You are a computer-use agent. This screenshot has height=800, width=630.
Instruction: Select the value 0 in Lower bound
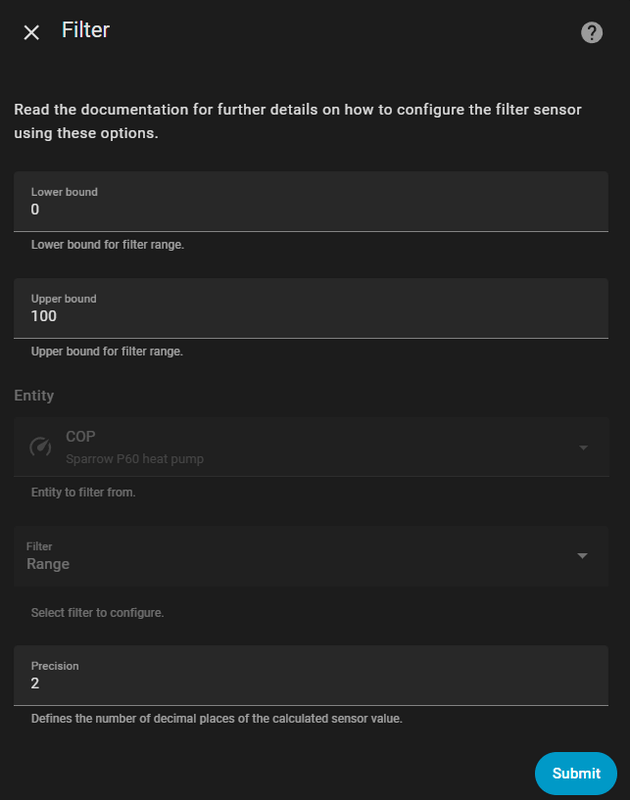35,209
